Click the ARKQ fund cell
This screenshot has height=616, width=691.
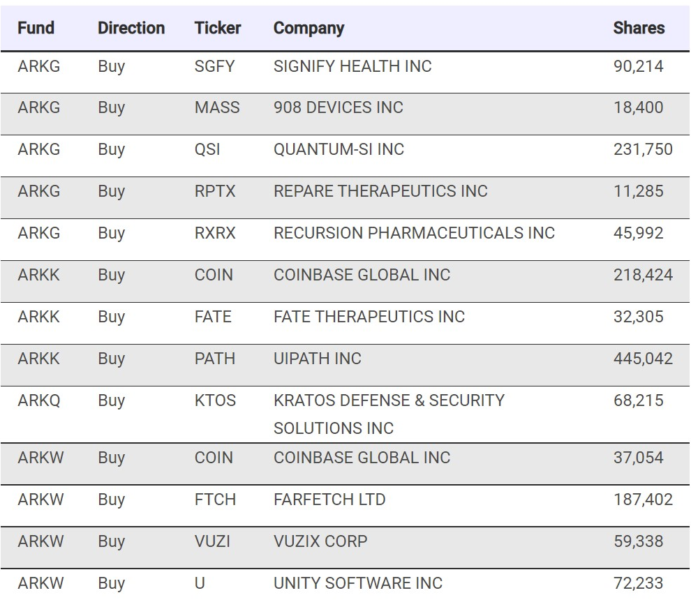pos(39,401)
